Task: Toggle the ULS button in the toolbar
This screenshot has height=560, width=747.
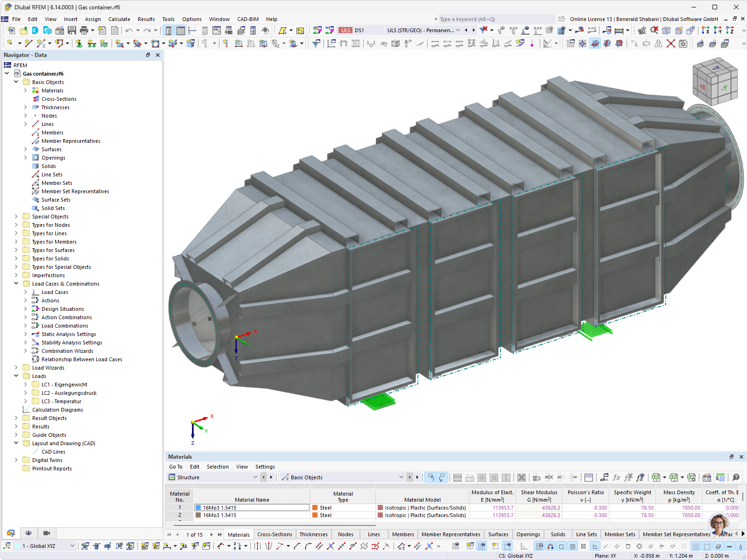Action: click(x=345, y=29)
